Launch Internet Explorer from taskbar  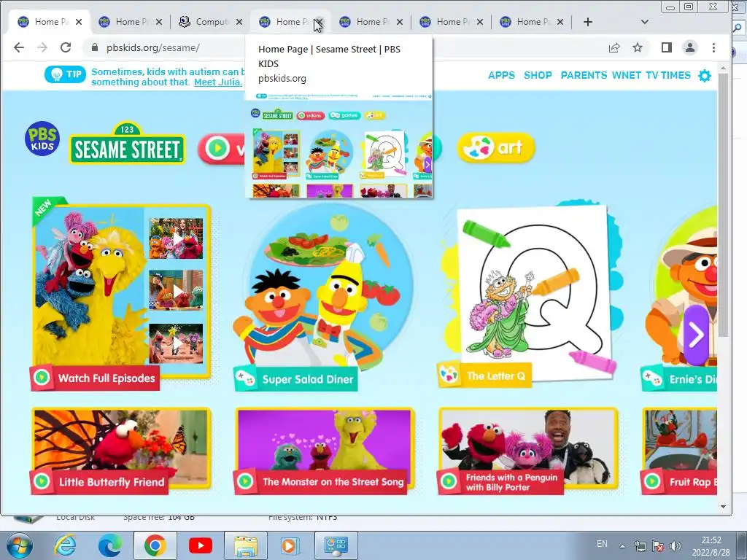tap(65, 545)
